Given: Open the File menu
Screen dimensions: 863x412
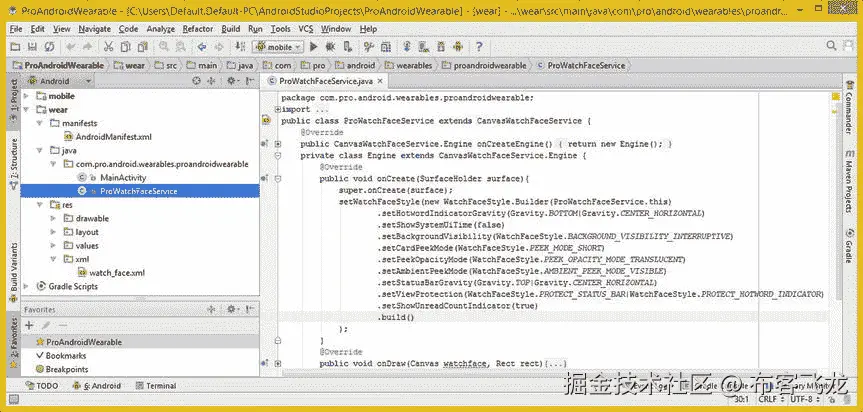Looking at the screenshot, I should click(16, 29).
